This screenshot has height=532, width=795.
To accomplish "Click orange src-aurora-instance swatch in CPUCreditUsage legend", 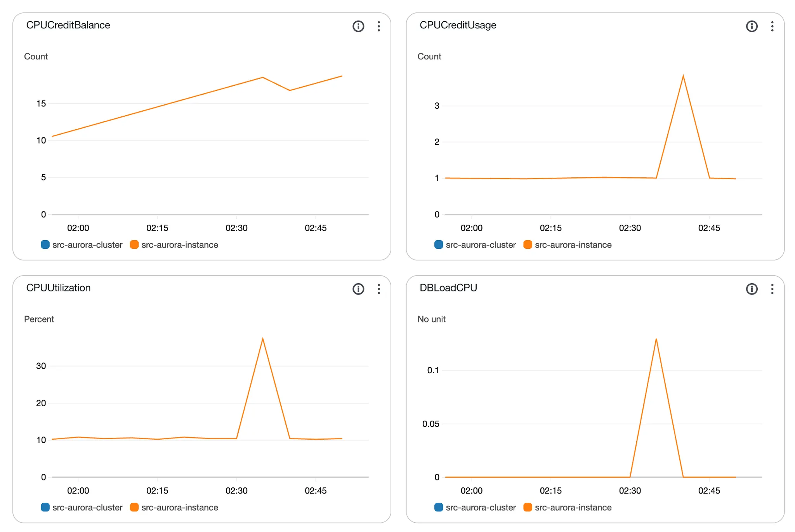I will click(x=528, y=245).
